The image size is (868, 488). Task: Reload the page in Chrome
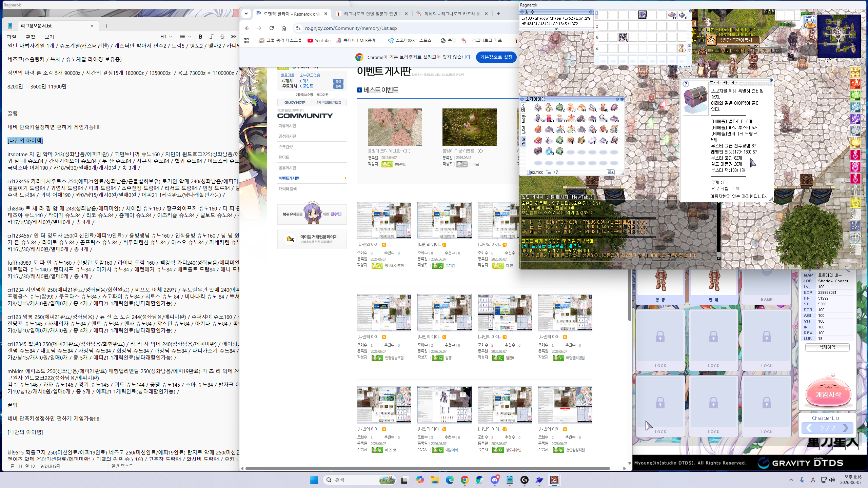[x=271, y=28]
